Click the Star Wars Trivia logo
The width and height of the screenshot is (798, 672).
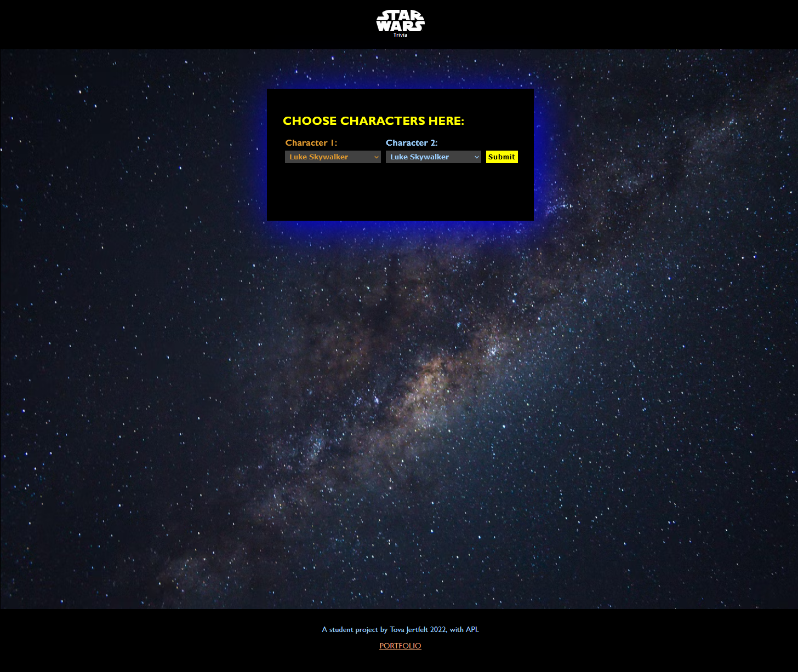tap(400, 24)
